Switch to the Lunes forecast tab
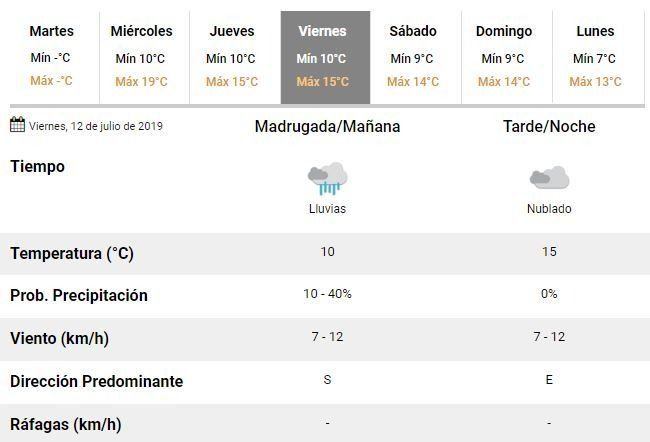Image resolution: width=650 pixels, height=442 pixels. pos(595,57)
